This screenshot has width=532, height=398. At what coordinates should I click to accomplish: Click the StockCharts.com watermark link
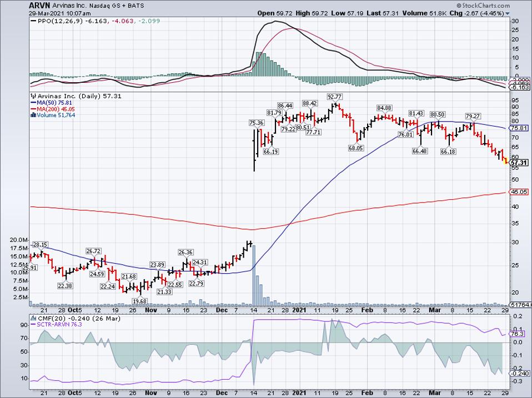tap(483, 6)
